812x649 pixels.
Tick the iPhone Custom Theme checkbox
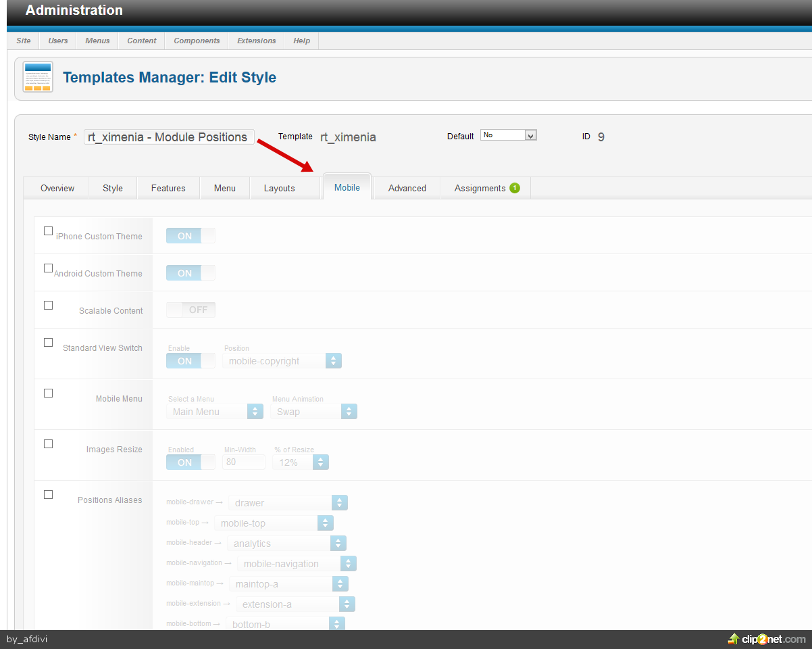coord(48,231)
